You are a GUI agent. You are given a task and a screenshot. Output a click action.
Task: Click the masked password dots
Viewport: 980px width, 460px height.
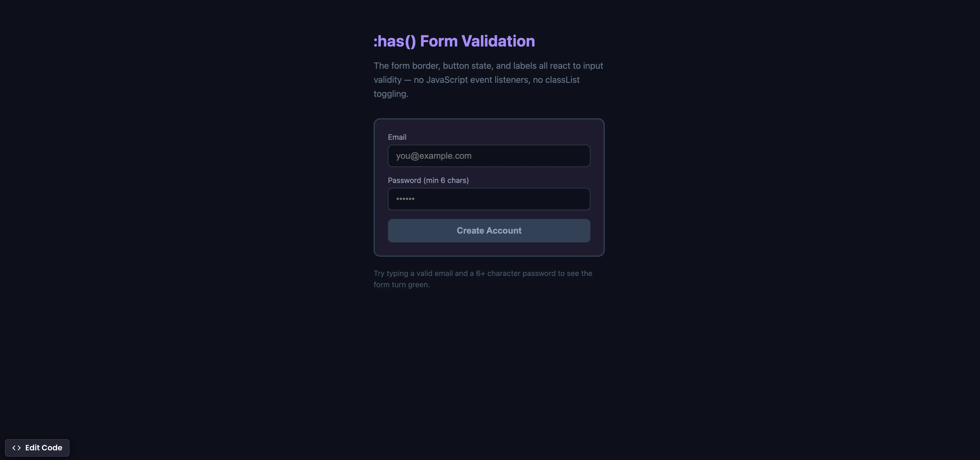point(405,199)
